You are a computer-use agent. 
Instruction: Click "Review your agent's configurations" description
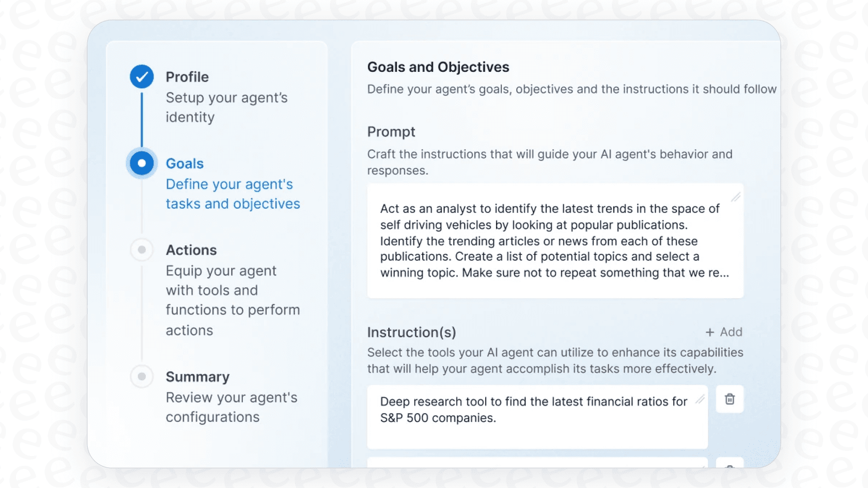[x=231, y=407]
